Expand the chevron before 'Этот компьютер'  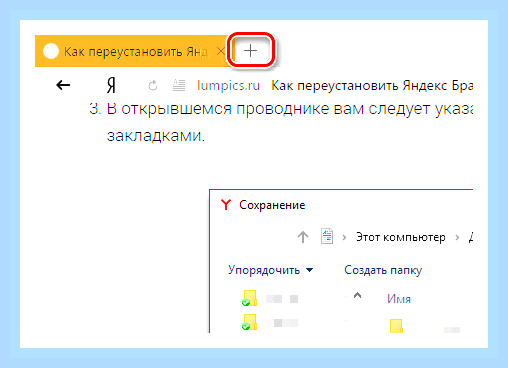[344, 237]
